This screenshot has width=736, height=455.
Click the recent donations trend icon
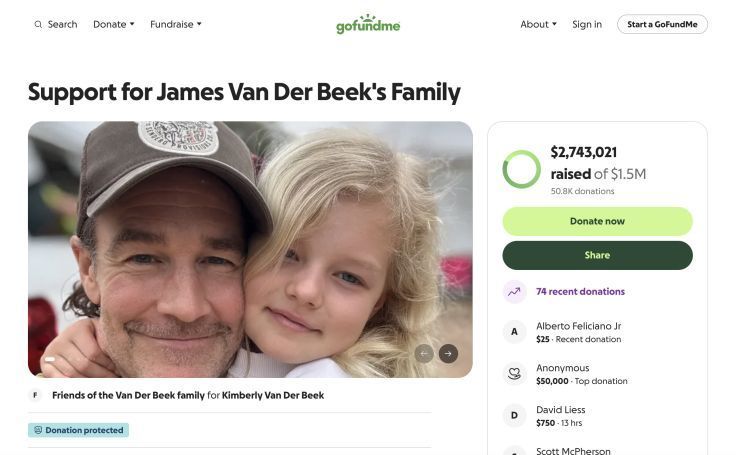coord(514,292)
